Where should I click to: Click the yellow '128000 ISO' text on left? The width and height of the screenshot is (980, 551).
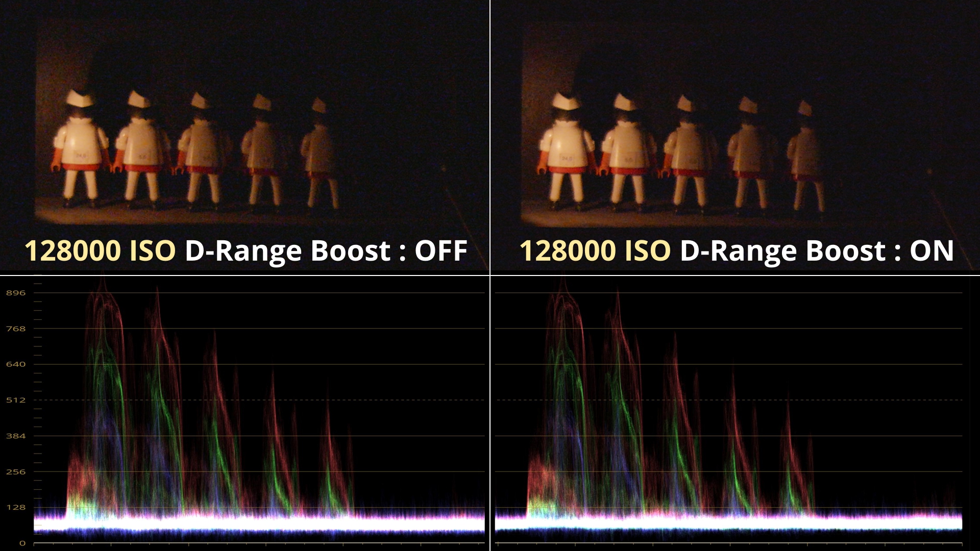(x=100, y=251)
